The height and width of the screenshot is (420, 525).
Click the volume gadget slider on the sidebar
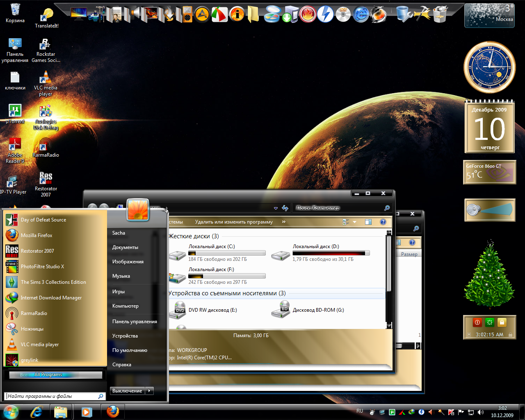(490, 210)
